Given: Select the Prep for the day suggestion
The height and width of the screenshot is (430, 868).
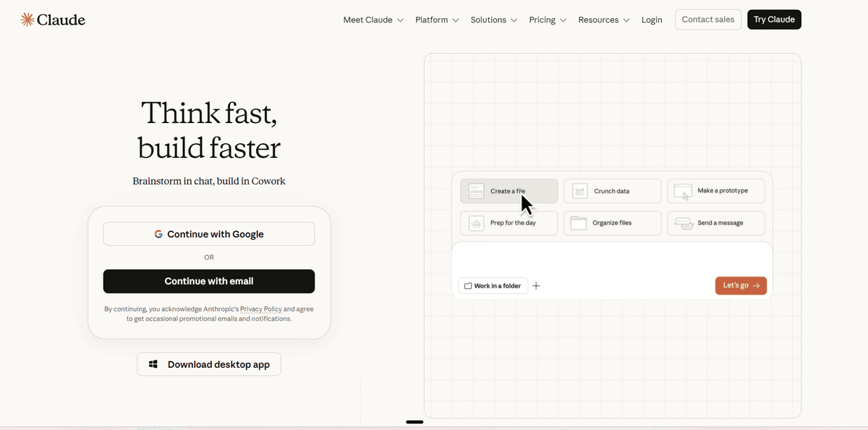Looking at the screenshot, I should coord(509,223).
